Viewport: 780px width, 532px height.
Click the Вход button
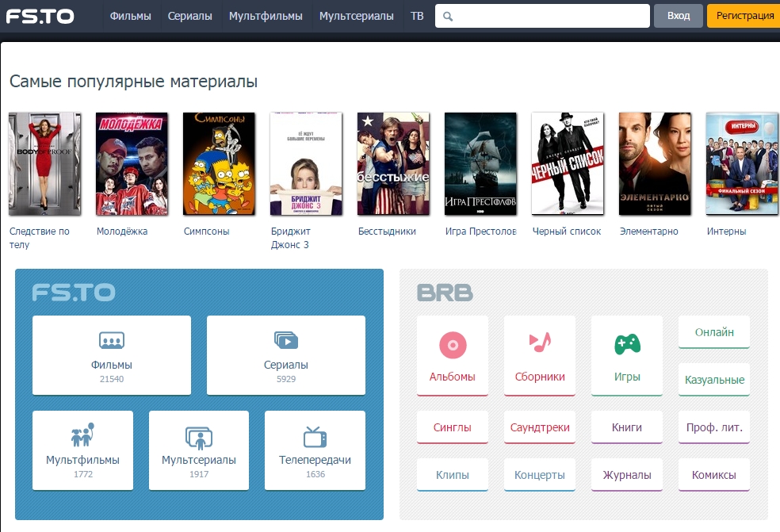point(679,16)
